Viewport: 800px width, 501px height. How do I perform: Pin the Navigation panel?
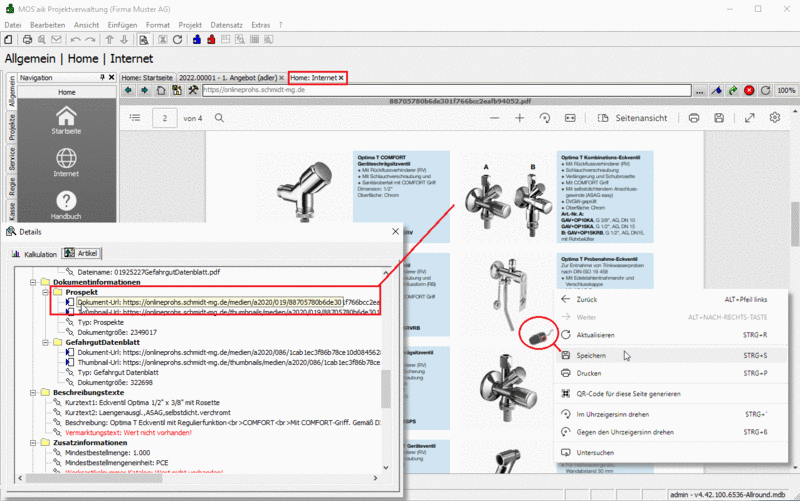point(102,77)
